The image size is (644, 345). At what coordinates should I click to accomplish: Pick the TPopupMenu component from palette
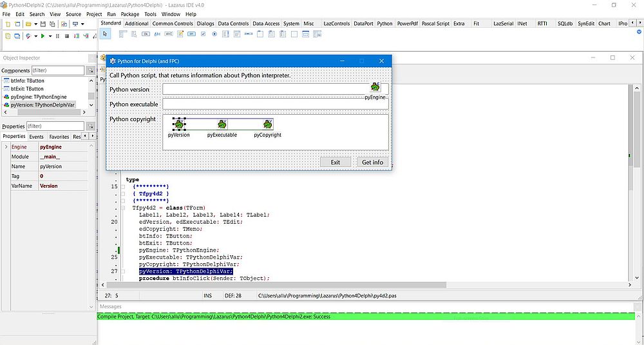[134, 34]
